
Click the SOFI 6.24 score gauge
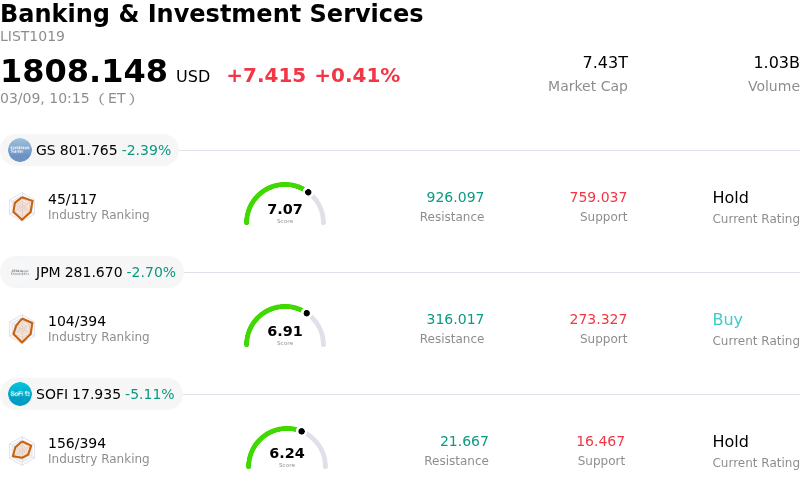[x=287, y=449]
